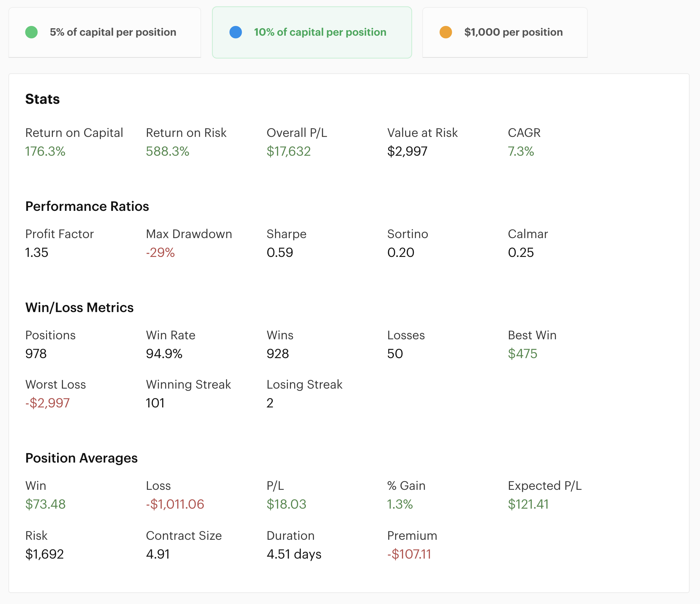Click the Sharpe ratio 0.59 value
This screenshot has width=700, height=604.
coord(279,252)
